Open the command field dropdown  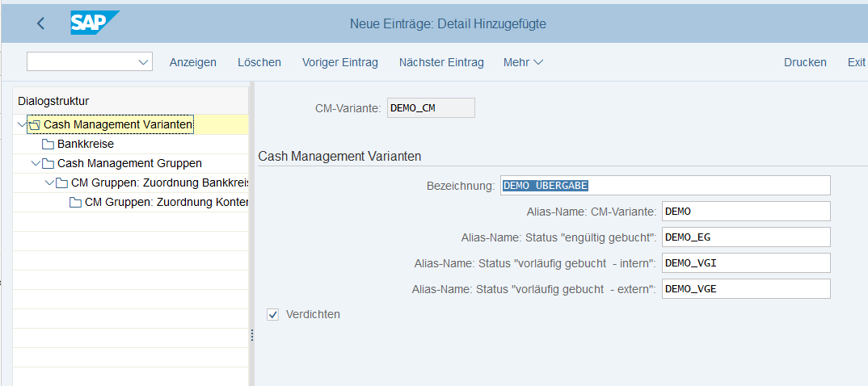click(144, 62)
